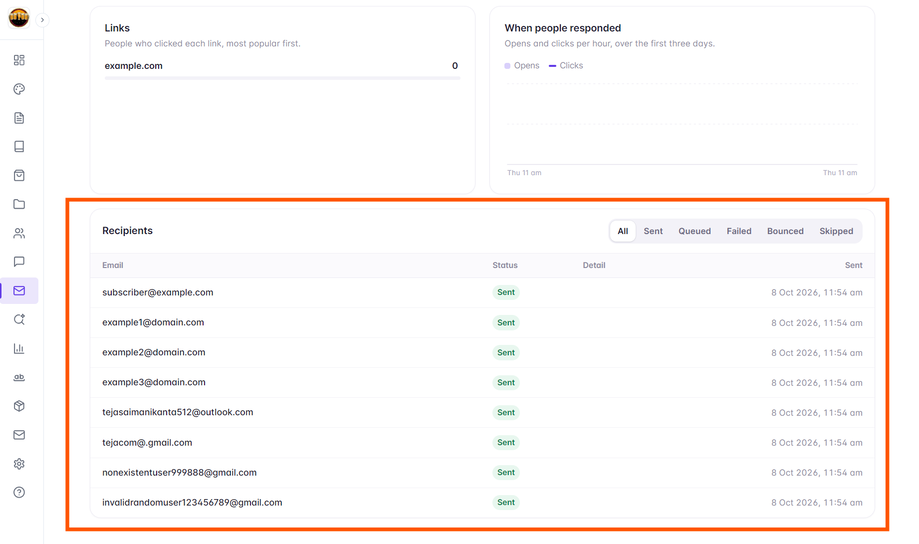Open the cube package icon in sidebar
Image resolution: width=919 pixels, height=544 pixels.
[x=19, y=406]
